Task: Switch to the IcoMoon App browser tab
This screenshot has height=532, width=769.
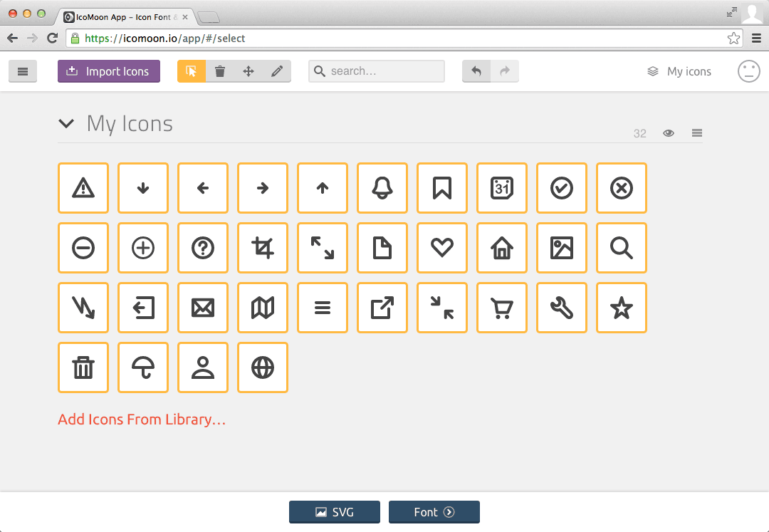Action: tap(114, 16)
